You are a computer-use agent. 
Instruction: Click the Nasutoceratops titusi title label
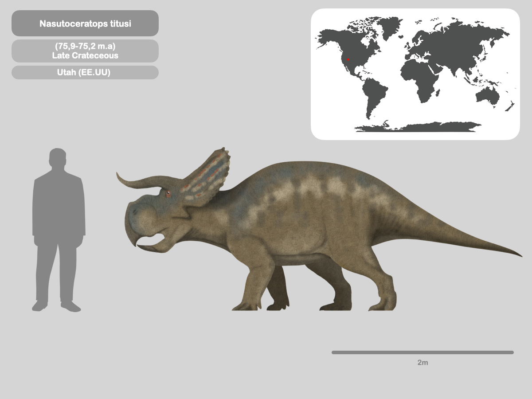[85, 23]
